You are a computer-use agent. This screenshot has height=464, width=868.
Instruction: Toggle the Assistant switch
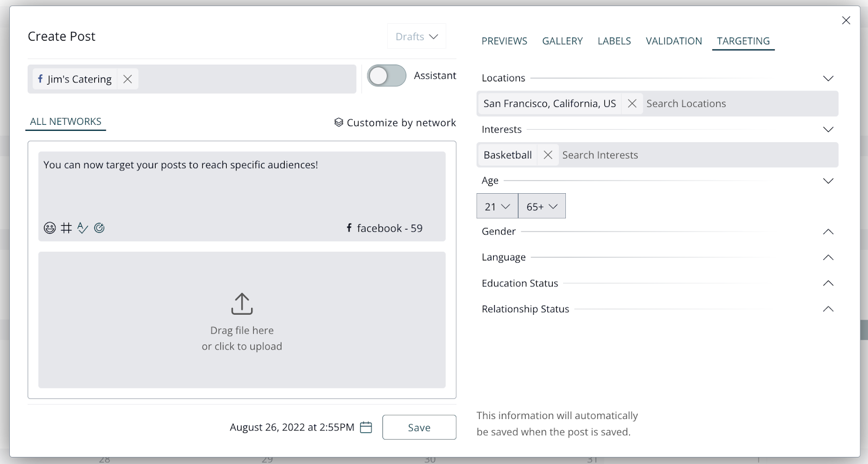coord(387,76)
